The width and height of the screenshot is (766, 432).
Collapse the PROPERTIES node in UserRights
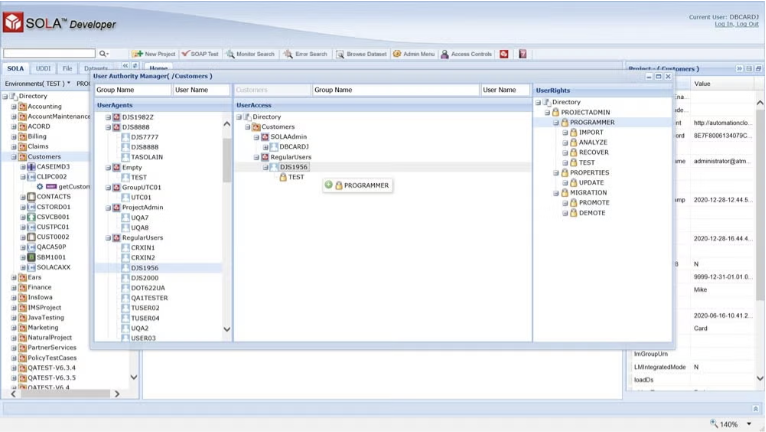pyautogui.click(x=556, y=173)
